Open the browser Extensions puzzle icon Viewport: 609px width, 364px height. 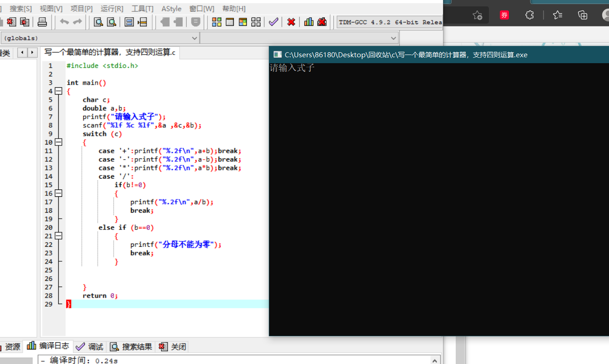point(529,15)
